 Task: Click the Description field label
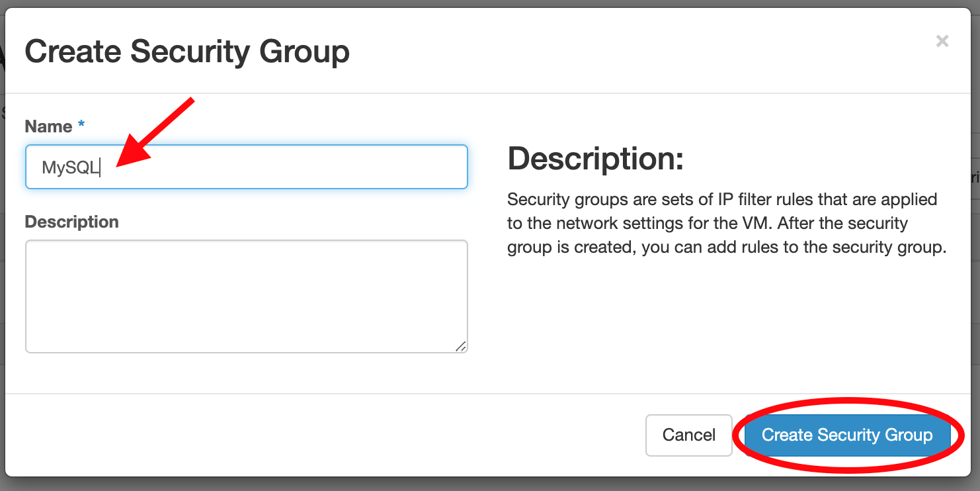coord(71,222)
